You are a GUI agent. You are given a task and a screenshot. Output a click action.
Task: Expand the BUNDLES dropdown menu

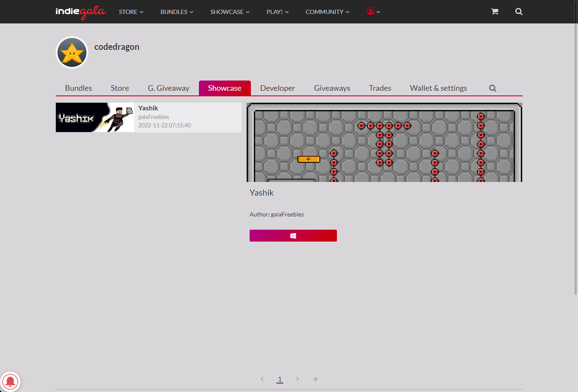click(x=177, y=12)
